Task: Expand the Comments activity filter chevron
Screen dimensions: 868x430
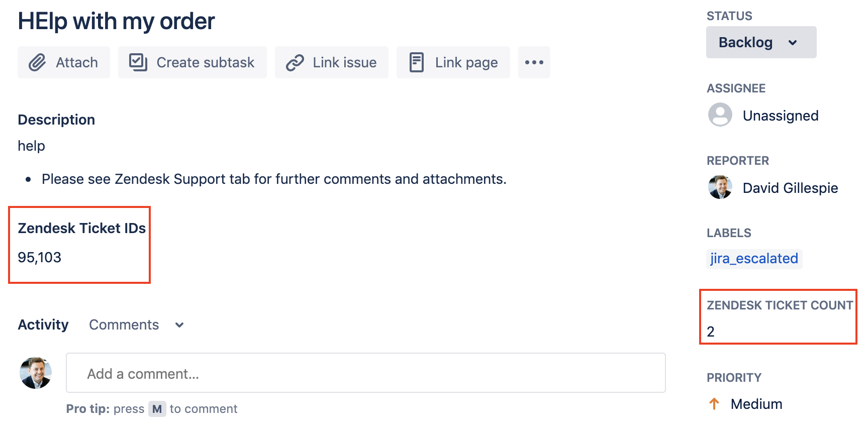Action: tap(179, 325)
